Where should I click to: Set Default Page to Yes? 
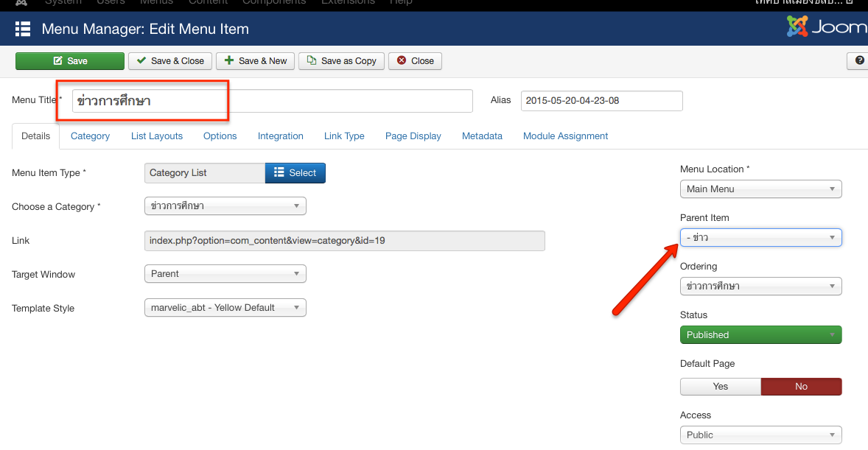click(720, 387)
